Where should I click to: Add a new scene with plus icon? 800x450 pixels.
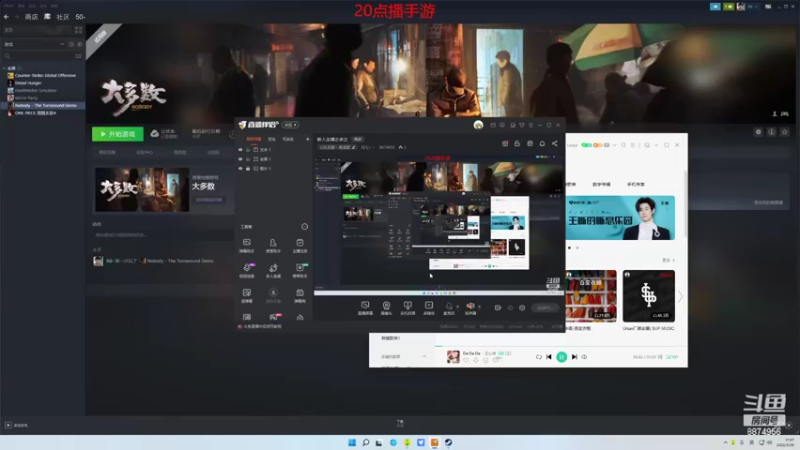click(307, 139)
